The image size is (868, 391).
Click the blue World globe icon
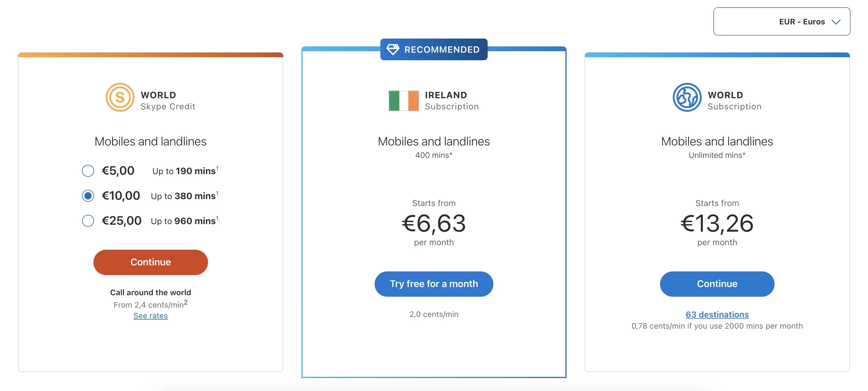click(687, 97)
